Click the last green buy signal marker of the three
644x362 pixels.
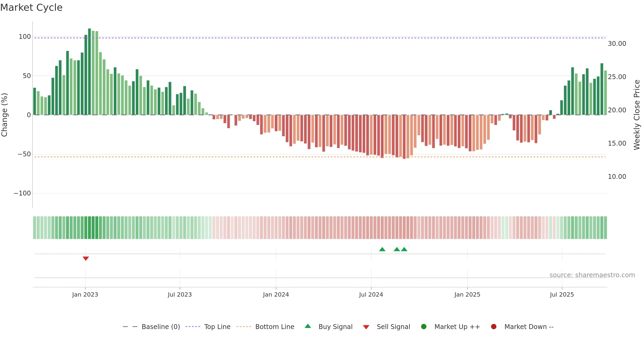click(x=404, y=249)
